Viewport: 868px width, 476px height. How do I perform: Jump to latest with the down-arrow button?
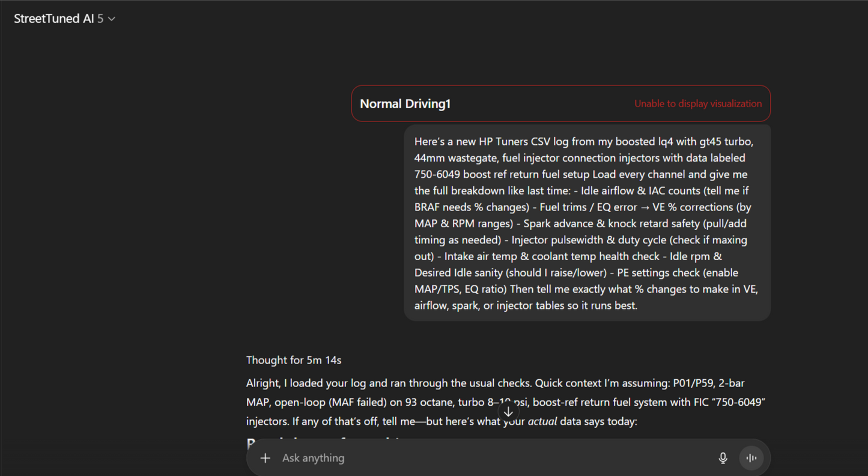[508, 412]
